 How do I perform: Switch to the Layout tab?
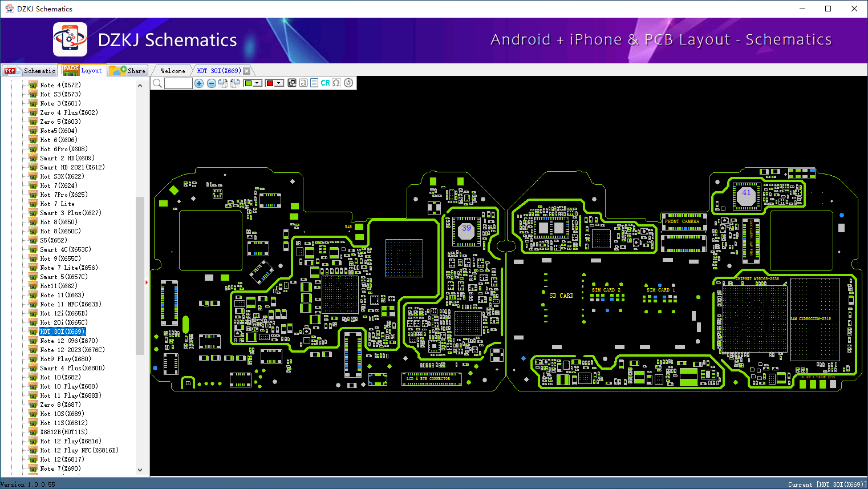[83, 70]
